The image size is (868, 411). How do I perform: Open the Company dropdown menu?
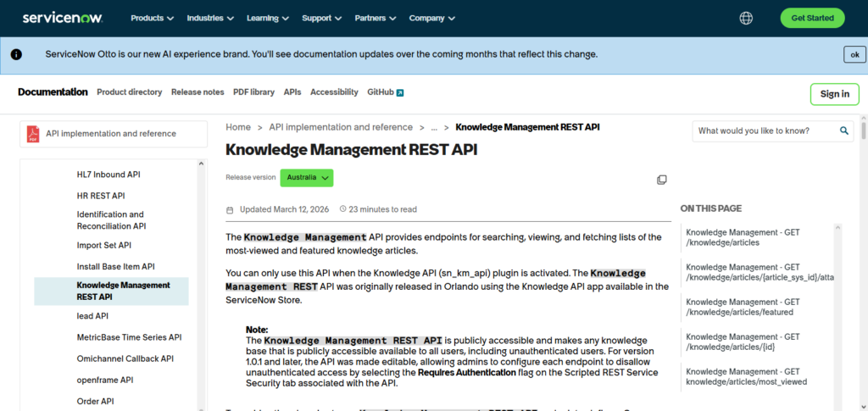(x=432, y=19)
